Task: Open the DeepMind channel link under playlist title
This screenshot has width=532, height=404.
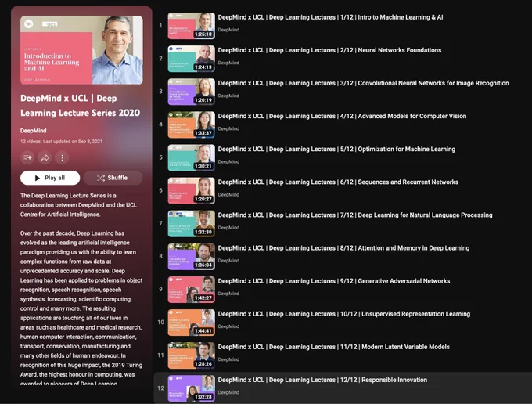Action: pyautogui.click(x=33, y=131)
